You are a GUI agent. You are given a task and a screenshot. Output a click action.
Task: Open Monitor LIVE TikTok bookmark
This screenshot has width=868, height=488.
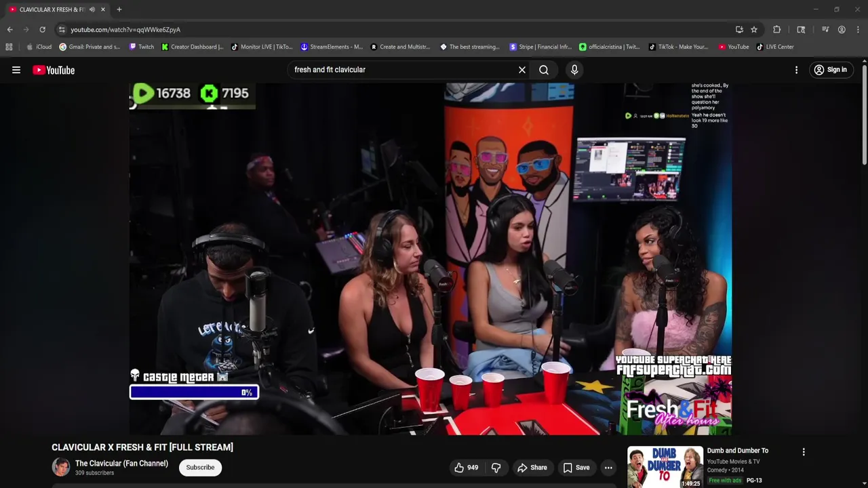262,47
